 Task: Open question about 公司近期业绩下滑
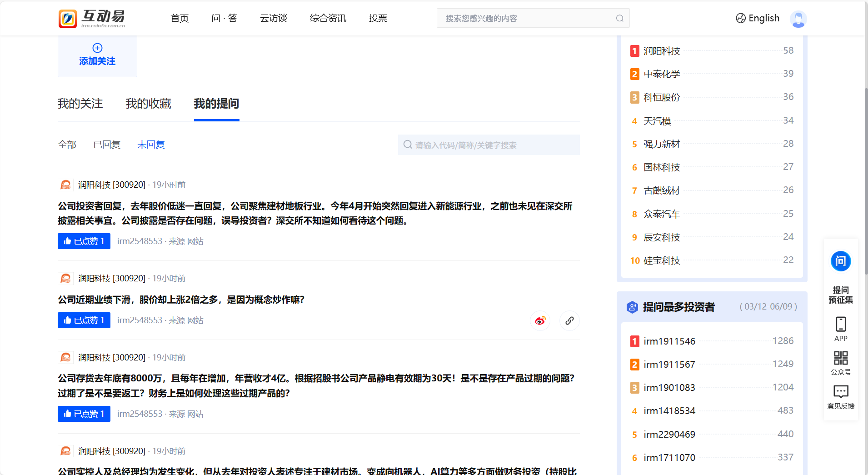coord(181,300)
